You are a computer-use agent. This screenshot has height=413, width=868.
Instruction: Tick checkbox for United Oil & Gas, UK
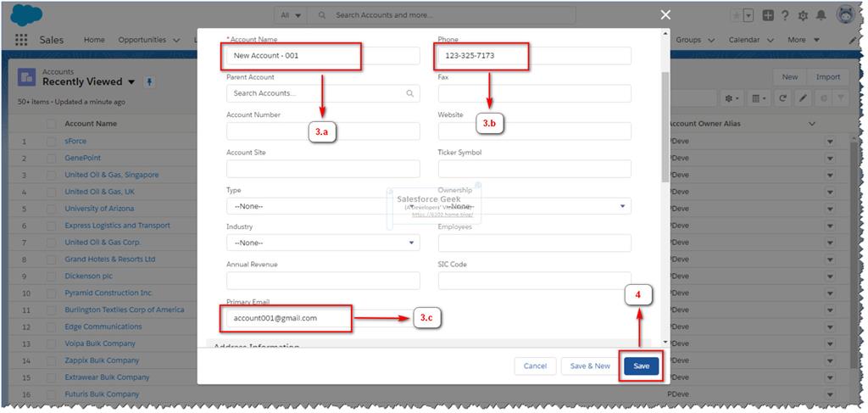click(52, 193)
